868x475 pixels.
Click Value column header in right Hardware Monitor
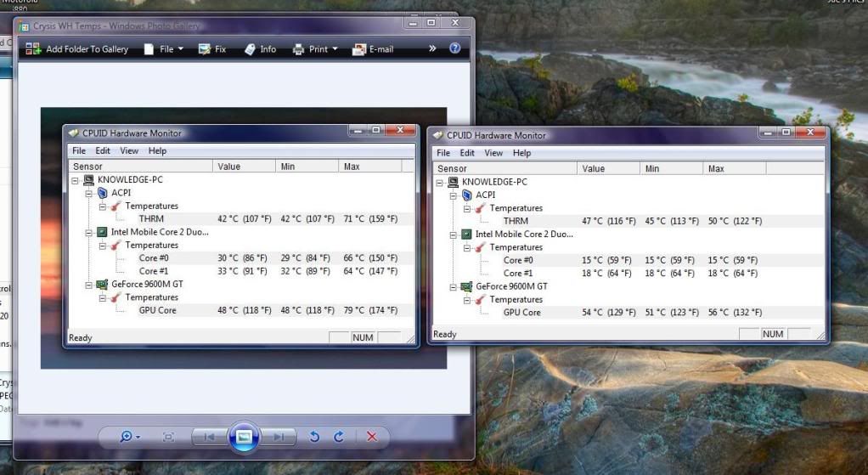(608, 168)
